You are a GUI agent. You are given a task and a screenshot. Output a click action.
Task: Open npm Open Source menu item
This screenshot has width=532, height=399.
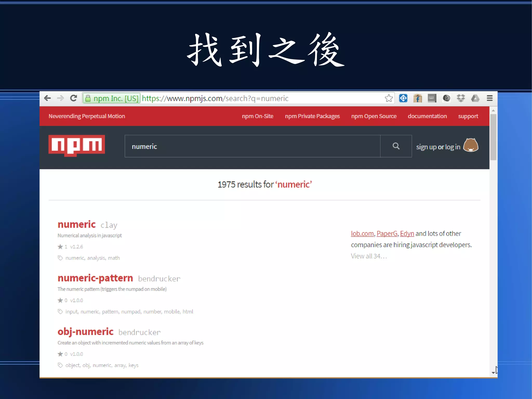coord(374,116)
